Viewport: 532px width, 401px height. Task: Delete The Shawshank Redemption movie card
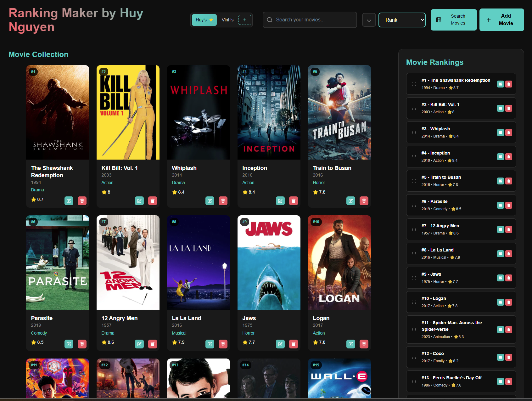(x=82, y=201)
